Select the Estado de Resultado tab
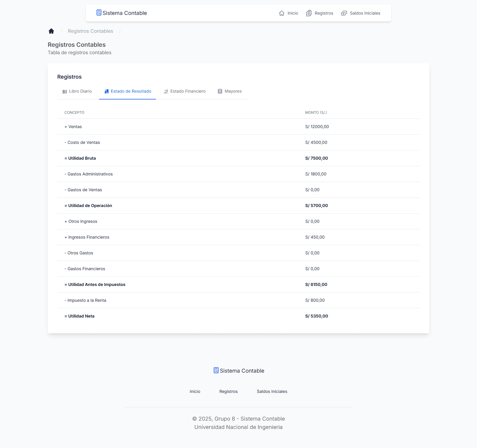The height and width of the screenshot is (448, 477). coord(128,91)
